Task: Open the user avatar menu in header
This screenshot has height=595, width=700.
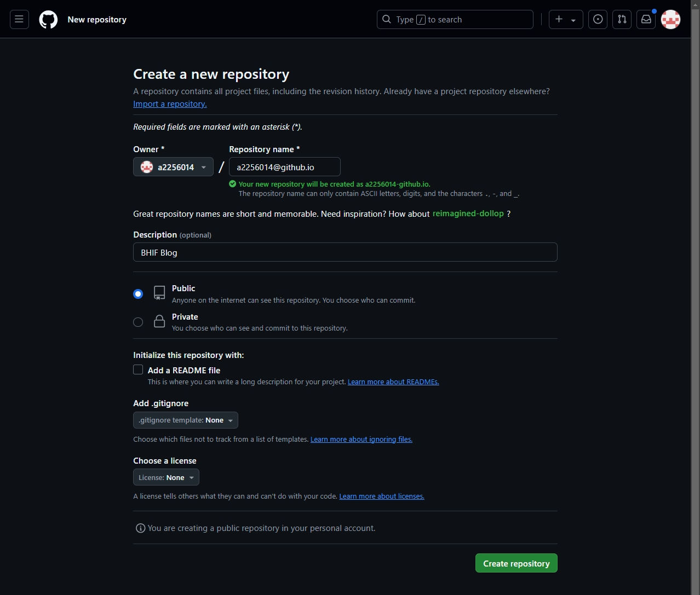Action: 670,19
